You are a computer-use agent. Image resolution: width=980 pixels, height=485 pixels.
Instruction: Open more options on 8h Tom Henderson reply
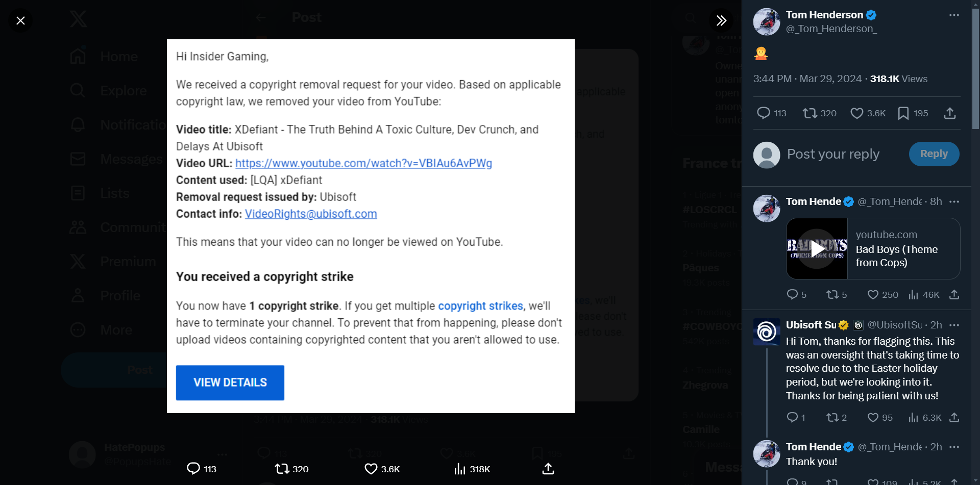click(954, 202)
